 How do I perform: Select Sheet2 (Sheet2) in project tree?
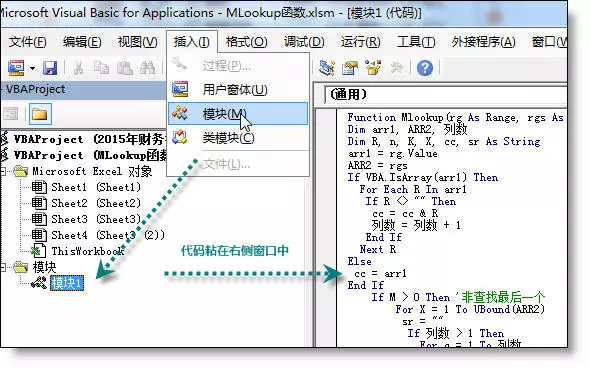click(96, 203)
